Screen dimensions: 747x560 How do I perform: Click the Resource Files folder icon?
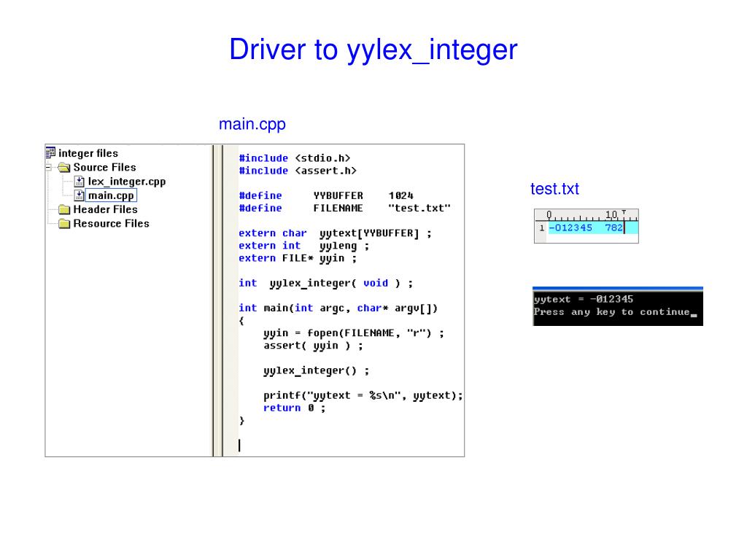(64, 223)
